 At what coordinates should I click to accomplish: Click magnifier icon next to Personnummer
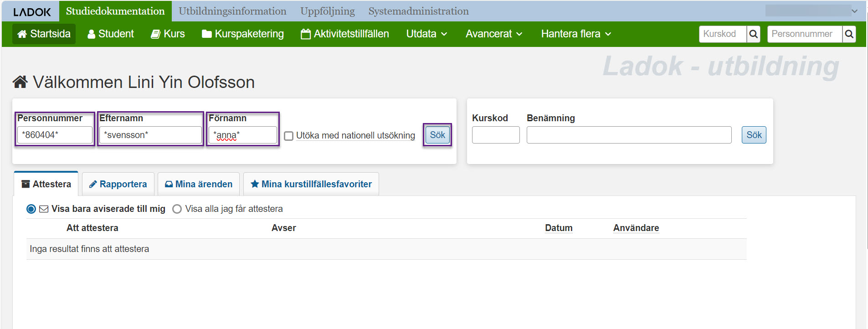[849, 34]
